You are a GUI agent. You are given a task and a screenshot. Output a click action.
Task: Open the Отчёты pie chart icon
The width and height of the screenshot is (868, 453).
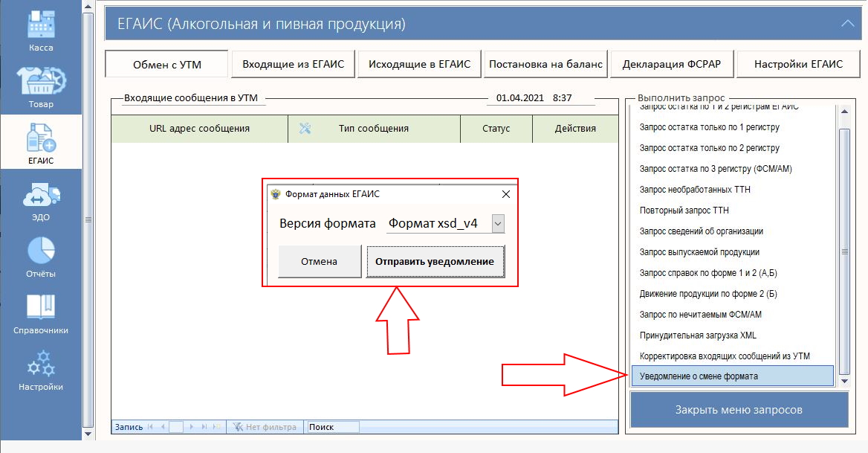pyautogui.click(x=41, y=254)
